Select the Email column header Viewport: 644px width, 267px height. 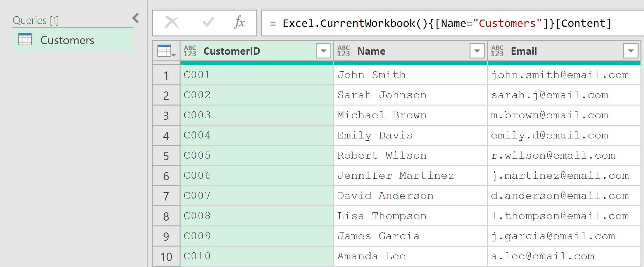(564, 51)
